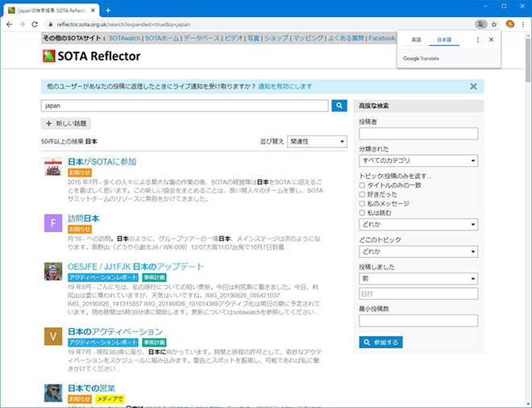Open OE5JFE / JJ1FJK 日本のアップデート topic
The image size is (532, 408).
(135, 266)
